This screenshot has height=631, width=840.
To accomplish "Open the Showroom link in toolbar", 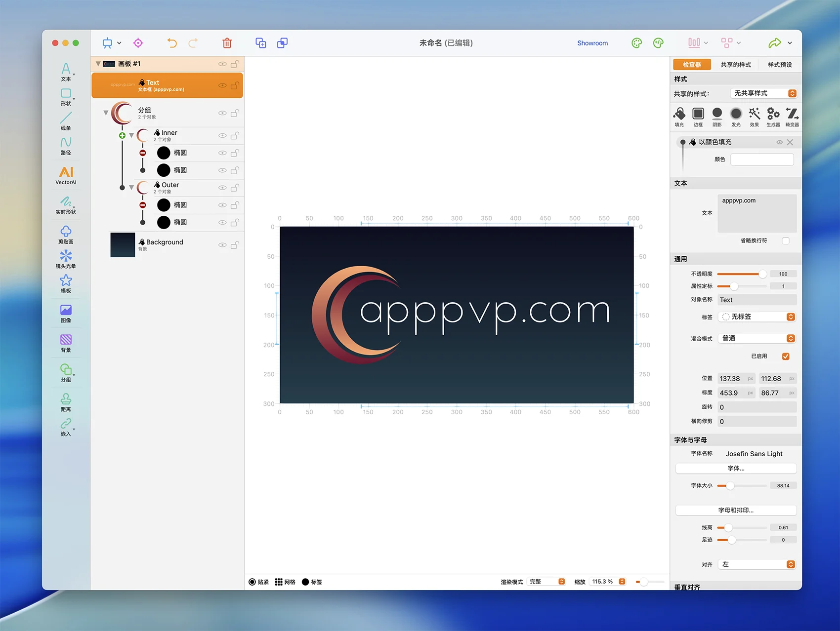I will pos(592,43).
